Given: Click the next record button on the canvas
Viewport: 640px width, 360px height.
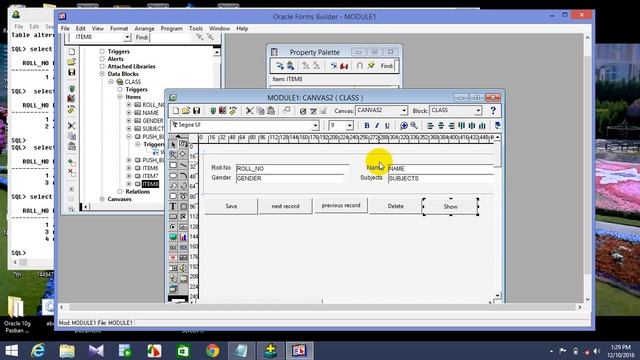Looking at the screenshot, I should click(x=286, y=206).
